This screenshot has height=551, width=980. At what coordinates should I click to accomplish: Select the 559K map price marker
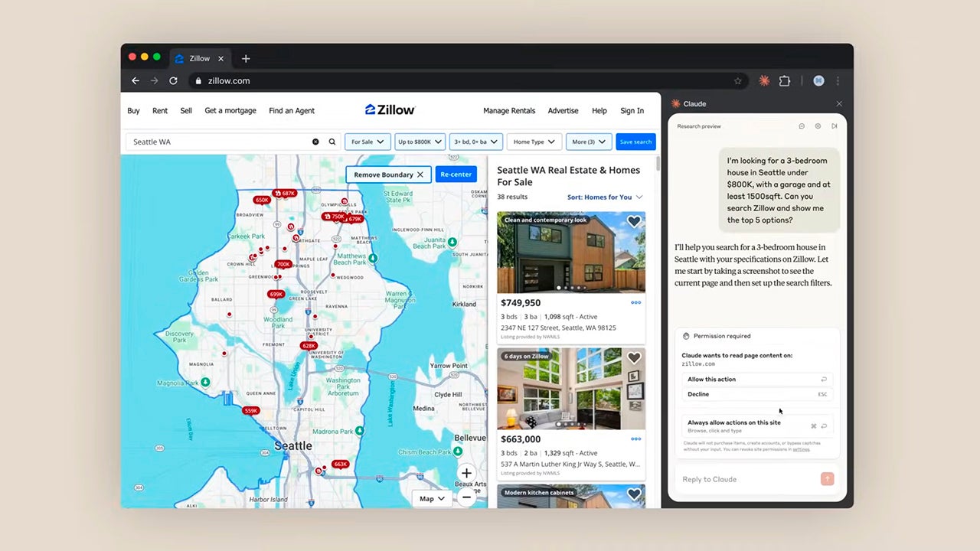point(251,411)
